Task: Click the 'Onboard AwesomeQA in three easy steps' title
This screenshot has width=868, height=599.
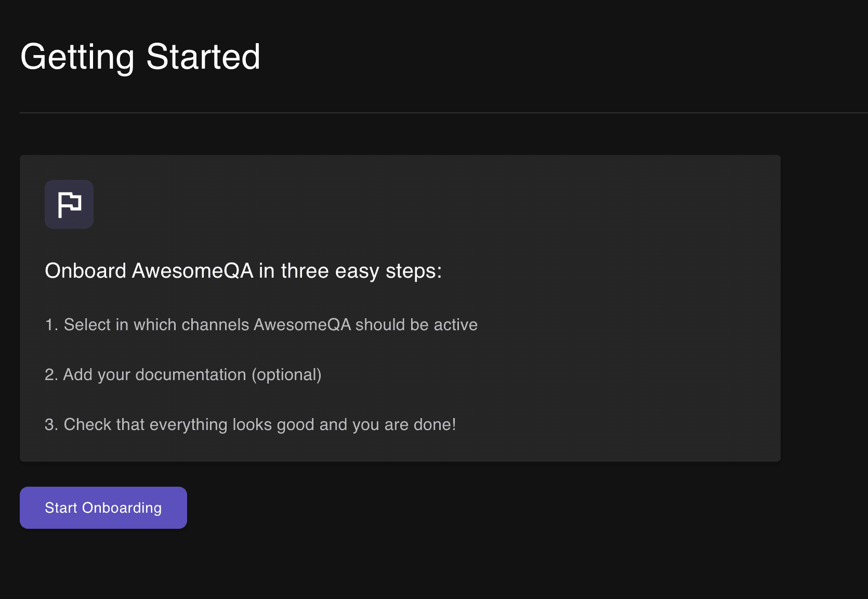Action: pyautogui.click(x=243, y=271)
